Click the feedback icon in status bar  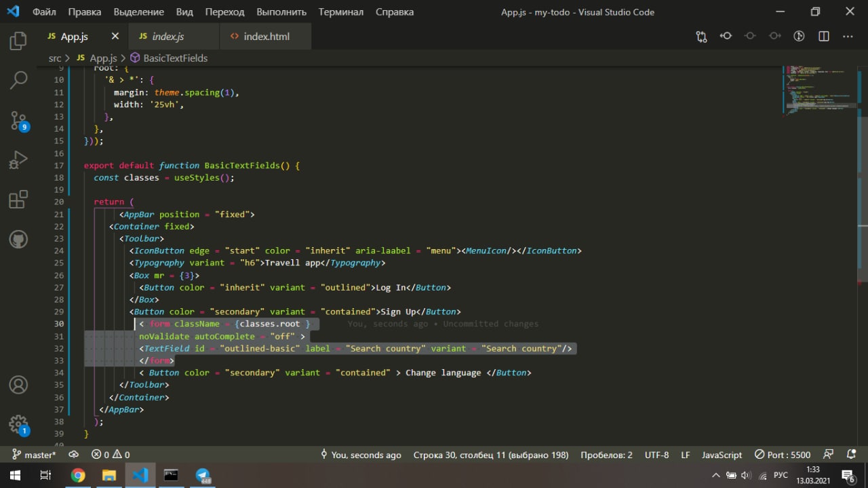828,455
